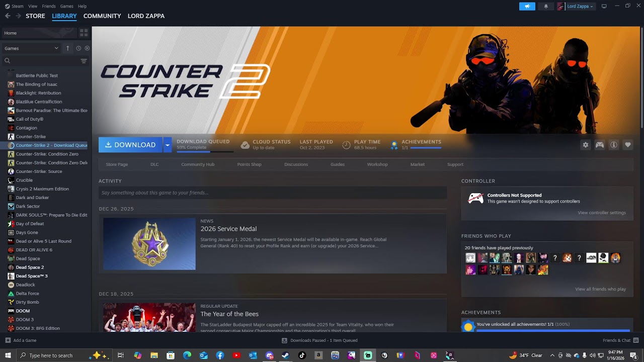Click the announcements megaphone button

[527, 6]
